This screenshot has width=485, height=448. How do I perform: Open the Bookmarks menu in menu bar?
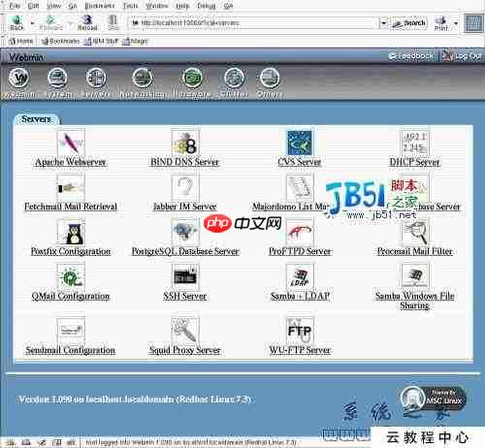coord(100,6)
